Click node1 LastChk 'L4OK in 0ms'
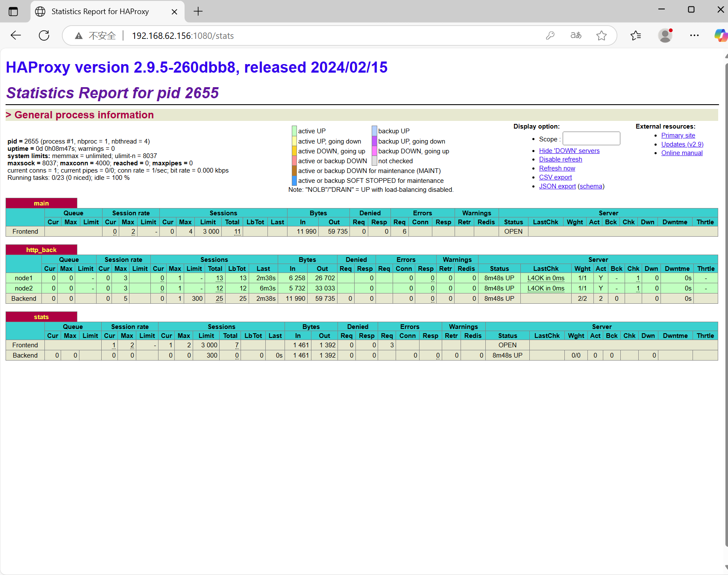Viewport: 728px width, 575px height. (x=546, y=278)
